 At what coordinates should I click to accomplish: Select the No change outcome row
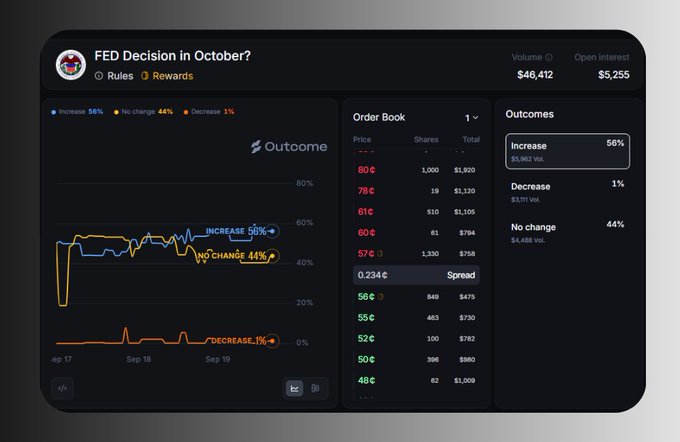[x=567, y=232]
